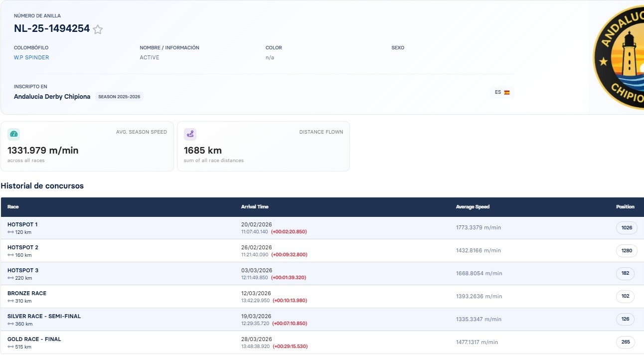Viewport: 644px width, 357px height.
Task: Click the distance arrow icon beside 220 km
Action: click(x=10, y=278)
